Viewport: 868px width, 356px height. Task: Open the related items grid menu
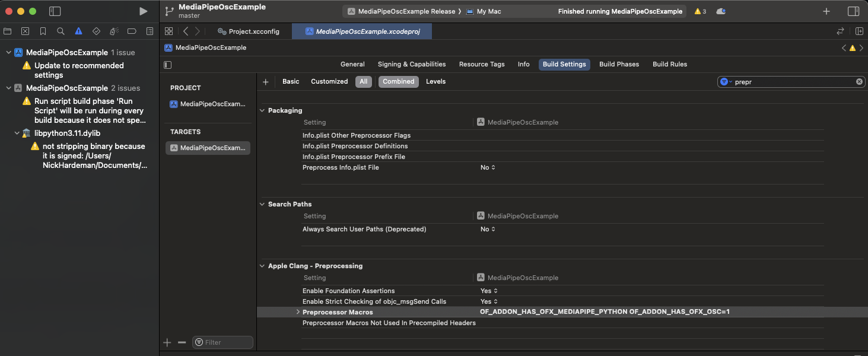169,31
